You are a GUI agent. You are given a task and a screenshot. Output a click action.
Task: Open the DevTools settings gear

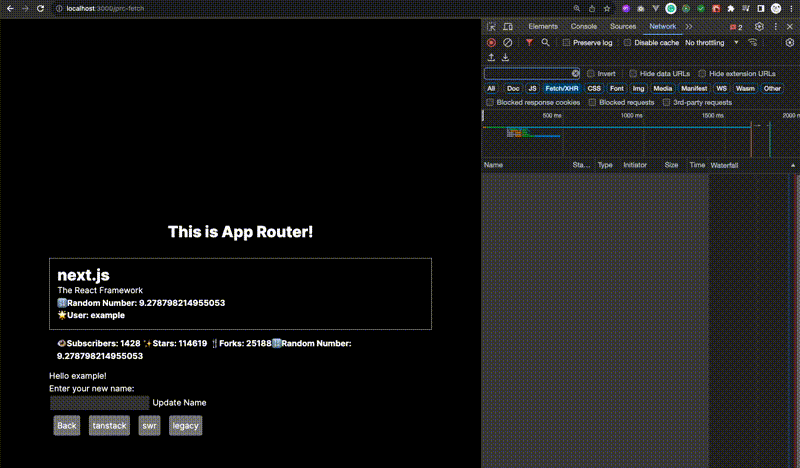[759, 27]
